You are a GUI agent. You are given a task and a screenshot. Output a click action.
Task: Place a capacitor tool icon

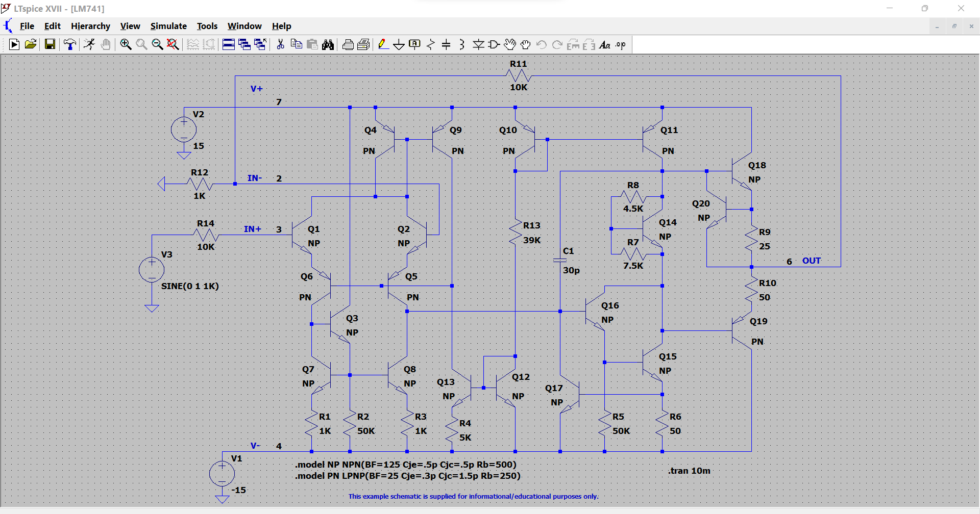(446, 45)
